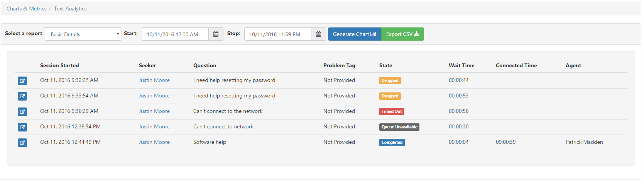Open session details for 12:44:49 PM row

click(x=22, y=143)
